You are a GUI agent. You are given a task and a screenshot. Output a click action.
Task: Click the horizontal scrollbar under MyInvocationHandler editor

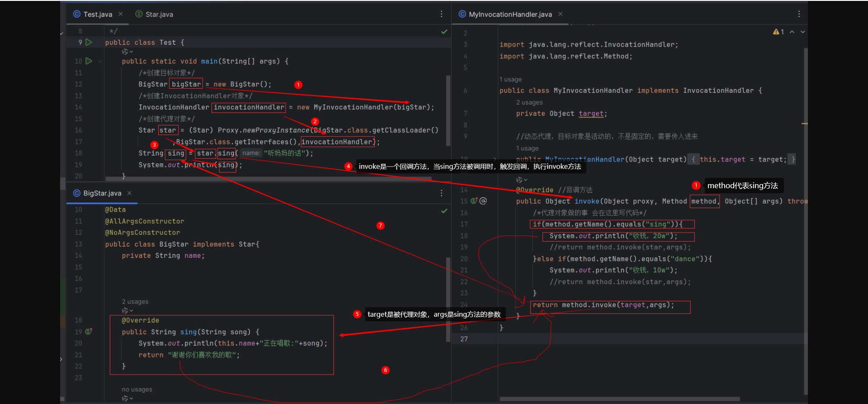point(619,399)
